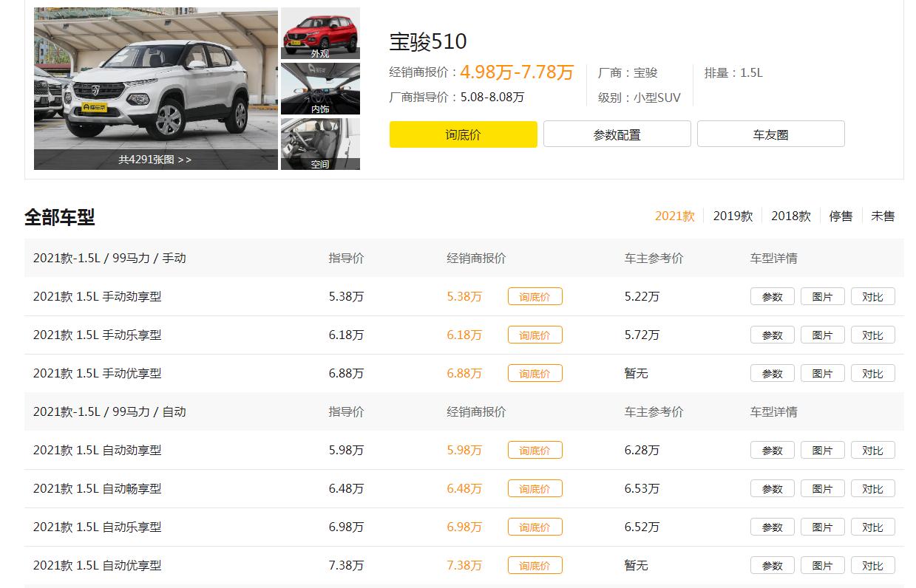Switch to the 未售 tab
This screenshot has width=916, height=588.
[x=883, y=216]
